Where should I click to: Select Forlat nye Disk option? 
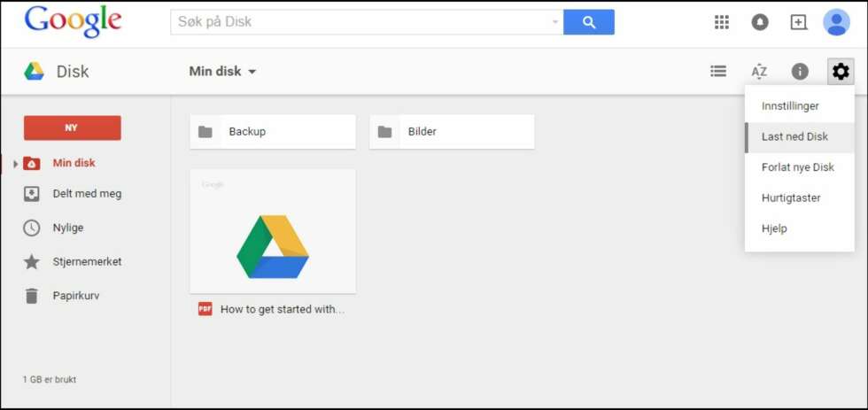(799, 167)
